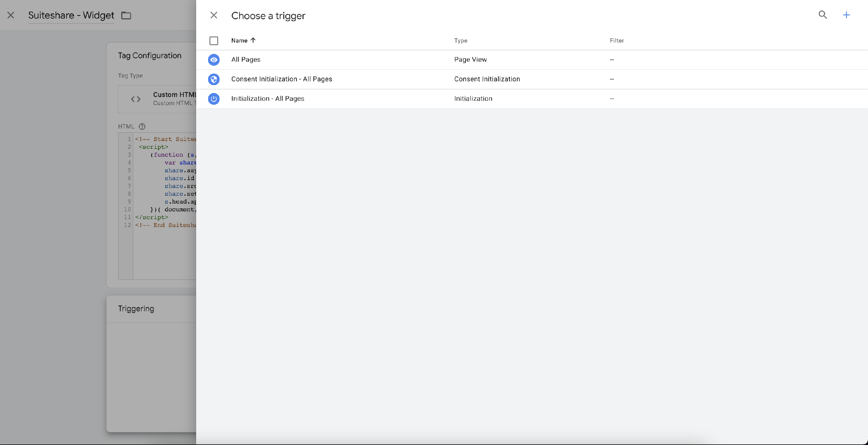Select Consent Initialization - All Pages trigger
Image resolution: width=868 pixels, height=445 pixels.
(x=281, y=79)
